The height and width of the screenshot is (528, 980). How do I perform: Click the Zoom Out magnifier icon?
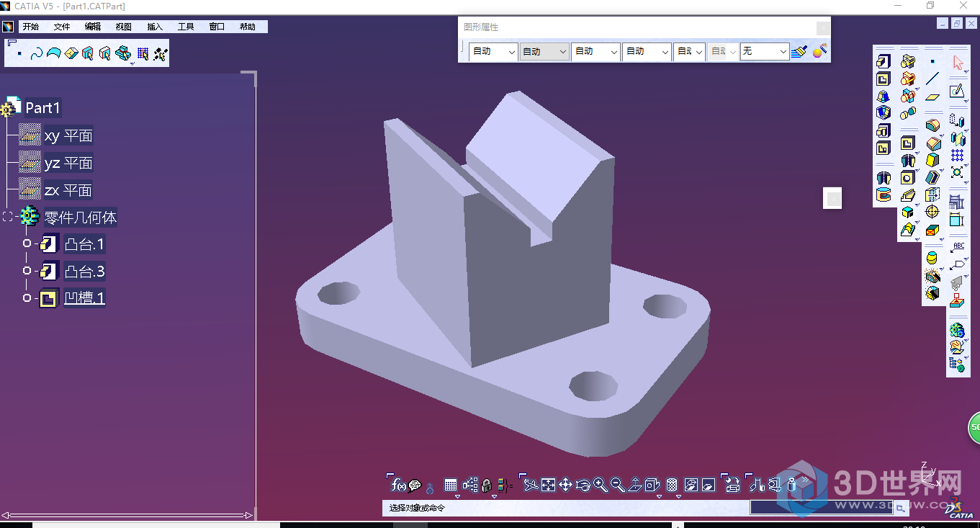(617, 485)
